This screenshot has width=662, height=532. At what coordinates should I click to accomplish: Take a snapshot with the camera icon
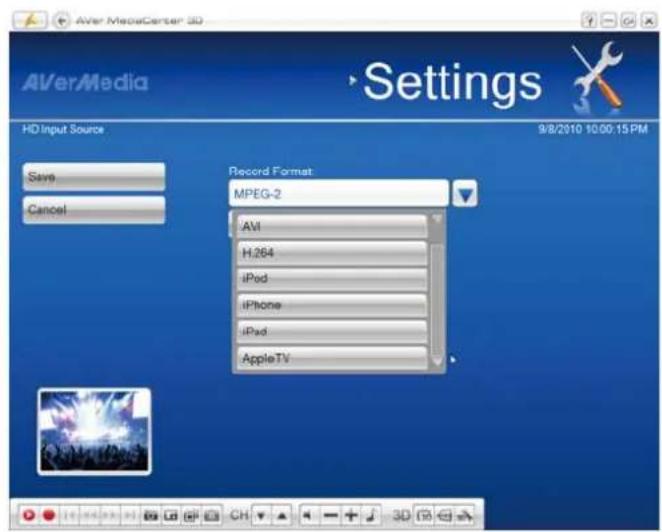(151, 516)
